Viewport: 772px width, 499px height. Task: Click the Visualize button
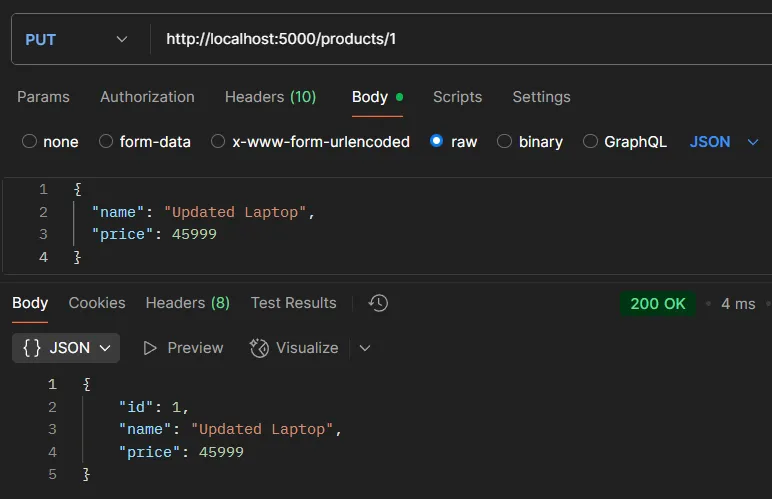pyautogui.click(x=294, y=348)
